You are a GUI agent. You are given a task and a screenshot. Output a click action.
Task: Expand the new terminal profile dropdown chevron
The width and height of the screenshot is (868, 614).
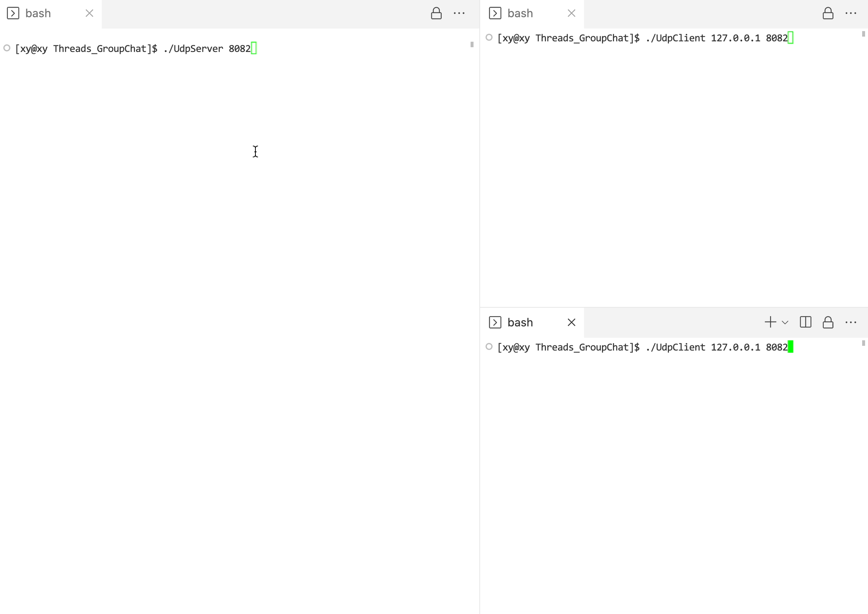click(785, 323)
